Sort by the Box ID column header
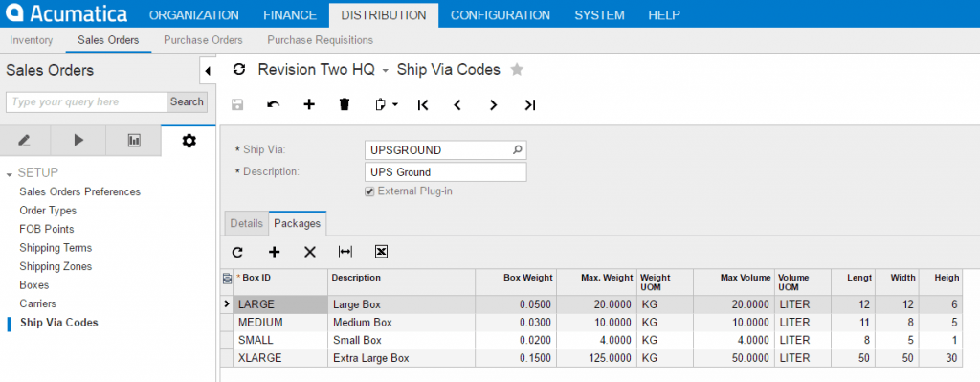 click(x=280, y=282)
